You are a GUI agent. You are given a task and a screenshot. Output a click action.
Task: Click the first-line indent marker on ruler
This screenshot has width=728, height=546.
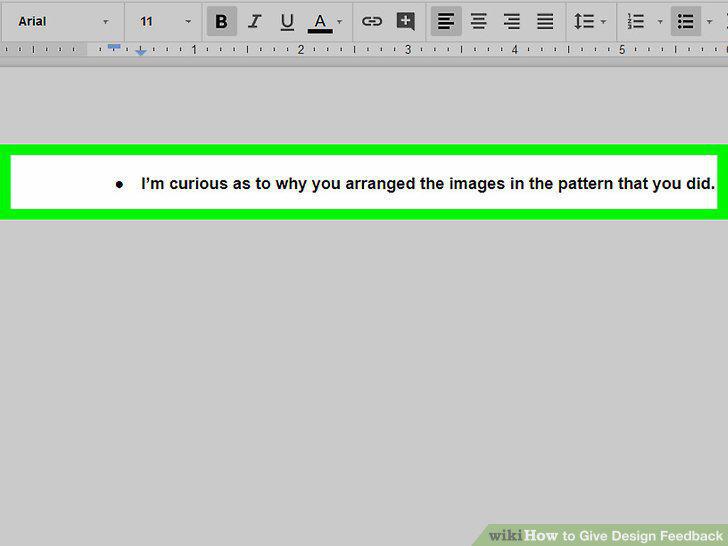point(114,46)
